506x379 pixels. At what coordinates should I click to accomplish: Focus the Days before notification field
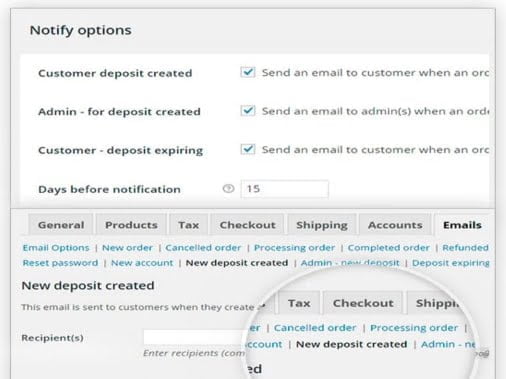tap(285, 189)
